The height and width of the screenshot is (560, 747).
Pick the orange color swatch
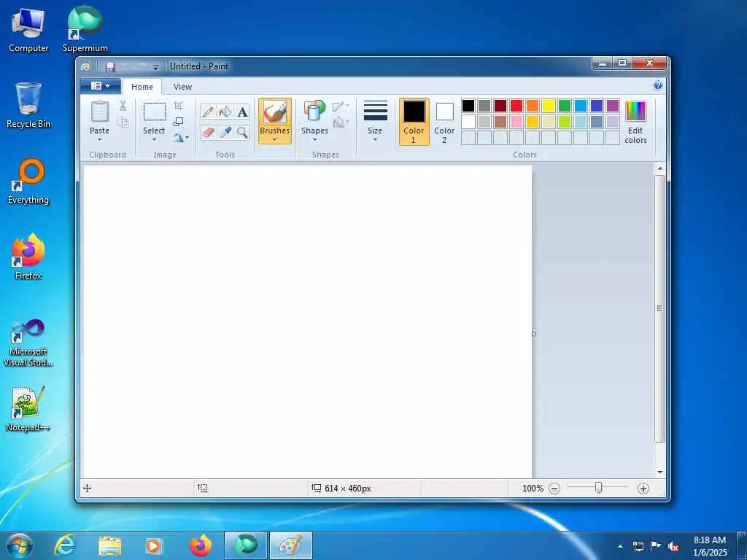pos(533,106)
